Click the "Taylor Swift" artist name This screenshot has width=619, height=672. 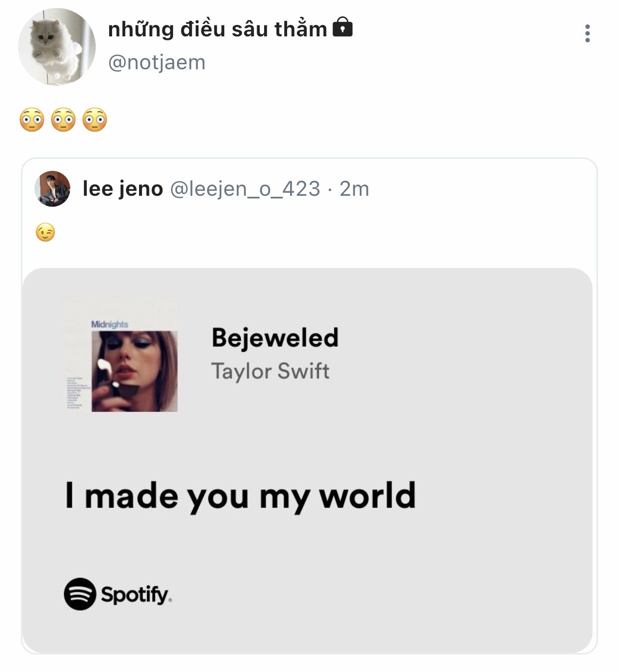point(270,371)
